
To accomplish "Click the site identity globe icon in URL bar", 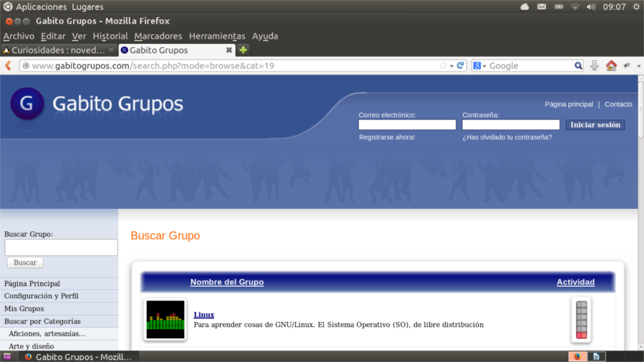I will pos(26,66).
